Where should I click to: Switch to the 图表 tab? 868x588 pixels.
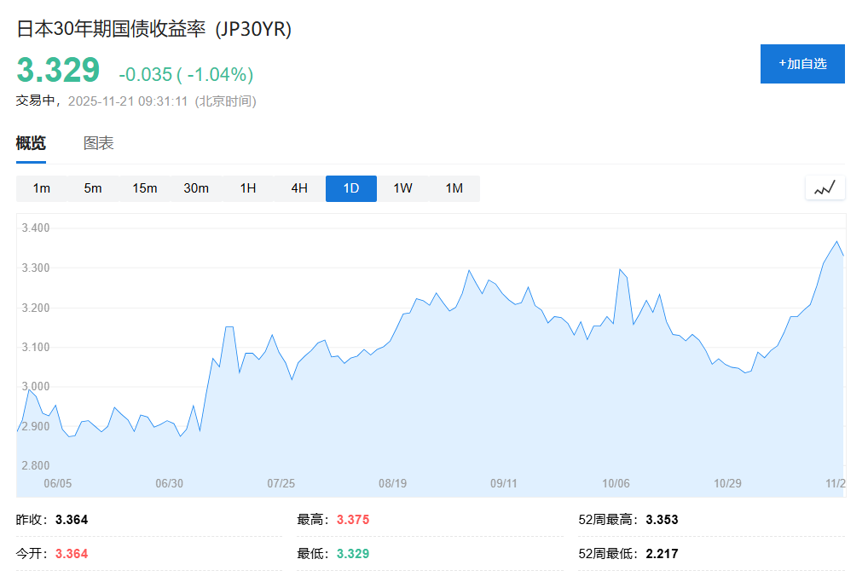pos(100,142)
